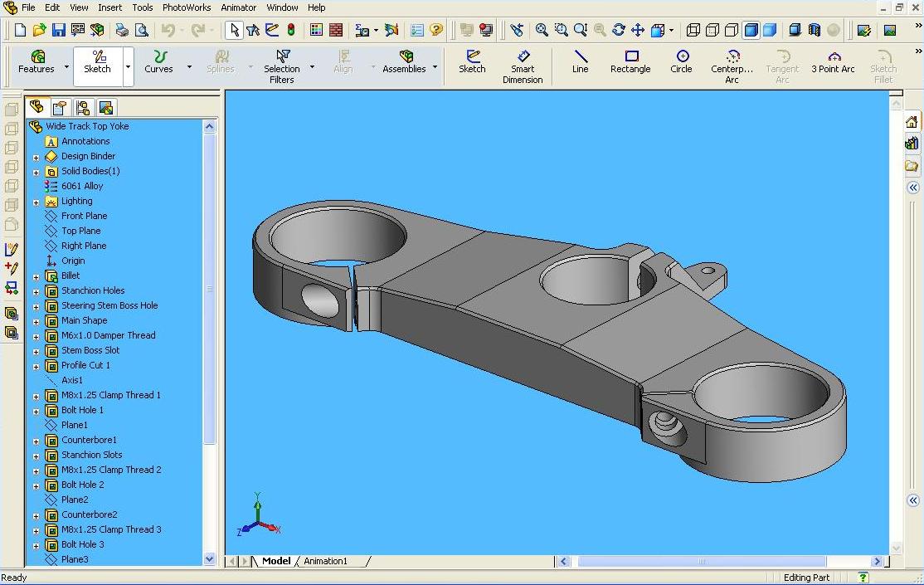Viewport: 924px width, 585px height.
Task: Open the Features toolbar dropdown arrow
Action: [67, 67]
